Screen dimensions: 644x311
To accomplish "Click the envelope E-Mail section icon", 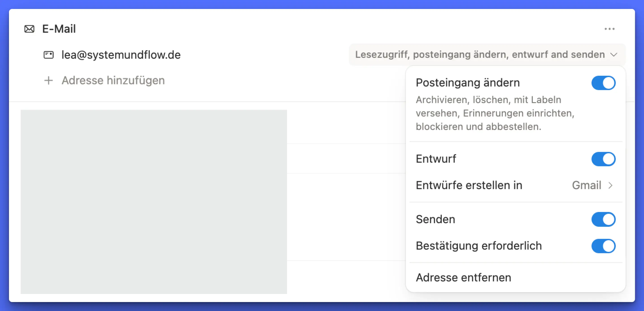I will (29, 29).
